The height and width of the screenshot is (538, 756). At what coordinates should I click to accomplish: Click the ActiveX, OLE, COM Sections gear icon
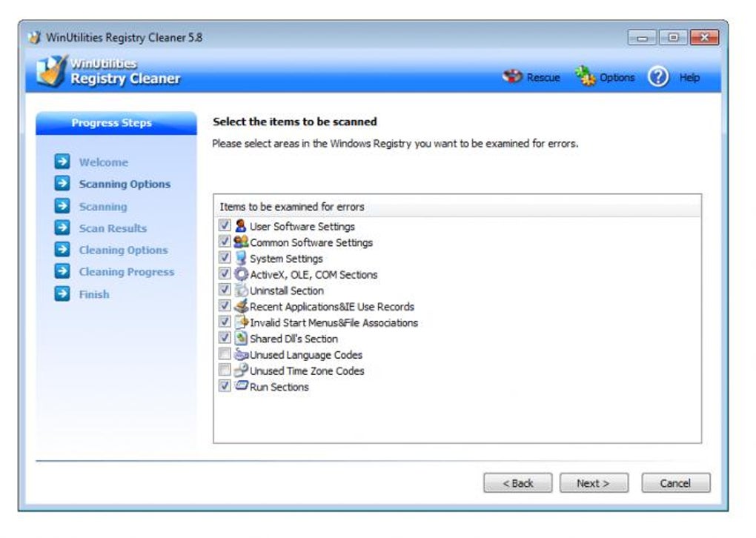tap(239, 274)
